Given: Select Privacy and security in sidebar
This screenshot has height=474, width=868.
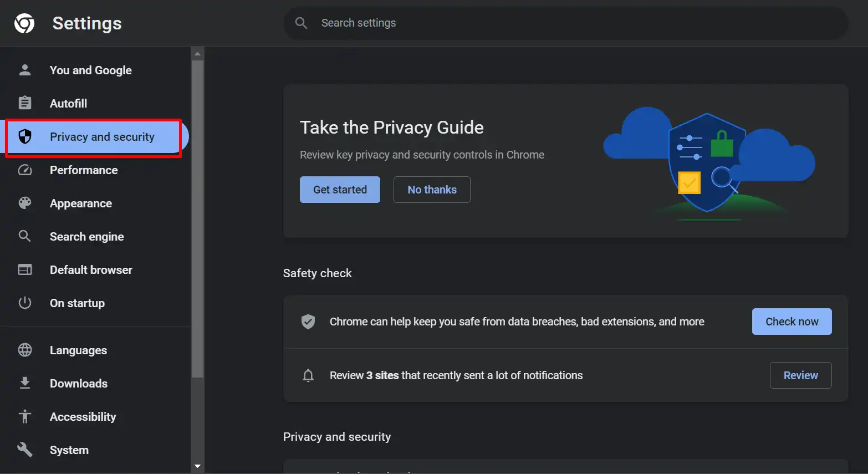Looking at the screenshot, I should 95,136.
